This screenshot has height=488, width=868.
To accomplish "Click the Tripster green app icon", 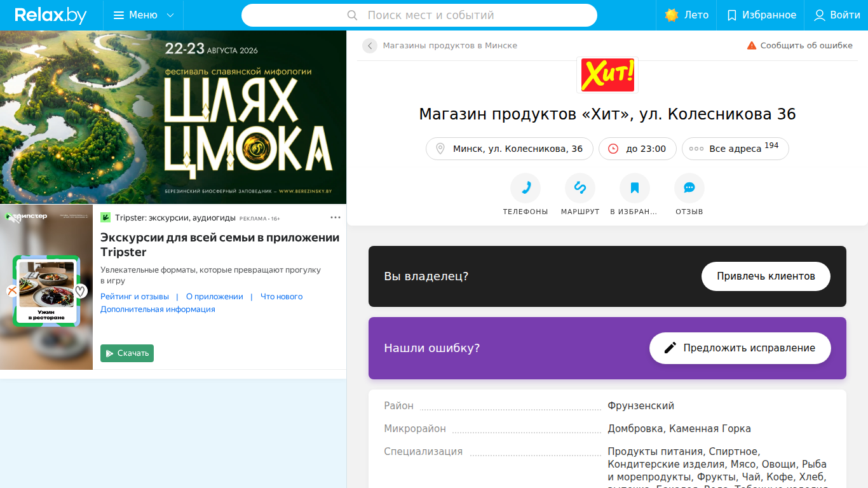I will (x=105, y=218).
